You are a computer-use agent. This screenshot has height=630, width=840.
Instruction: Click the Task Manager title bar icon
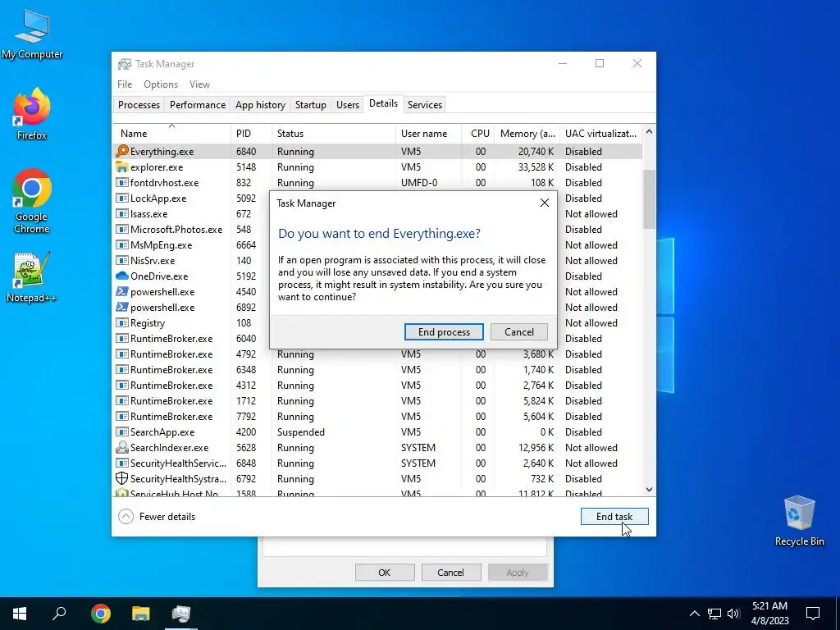(125, 64)
